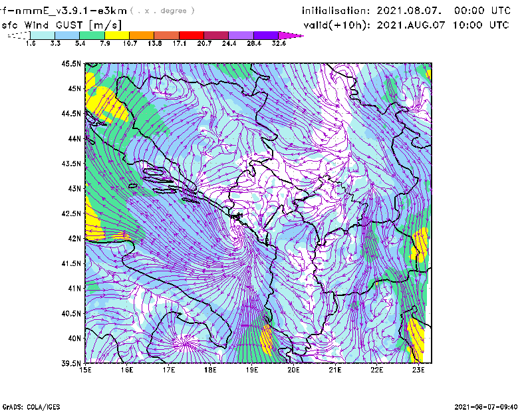Click legend value 32.6

pos(279,43)
